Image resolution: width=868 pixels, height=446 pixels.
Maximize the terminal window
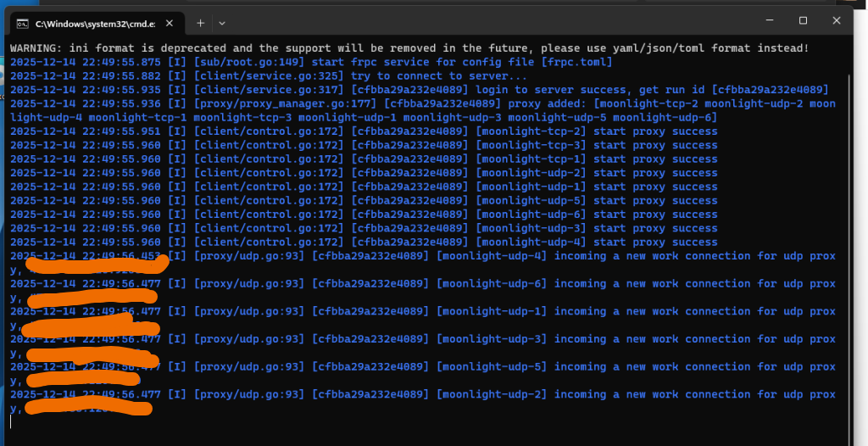(803, 20)
